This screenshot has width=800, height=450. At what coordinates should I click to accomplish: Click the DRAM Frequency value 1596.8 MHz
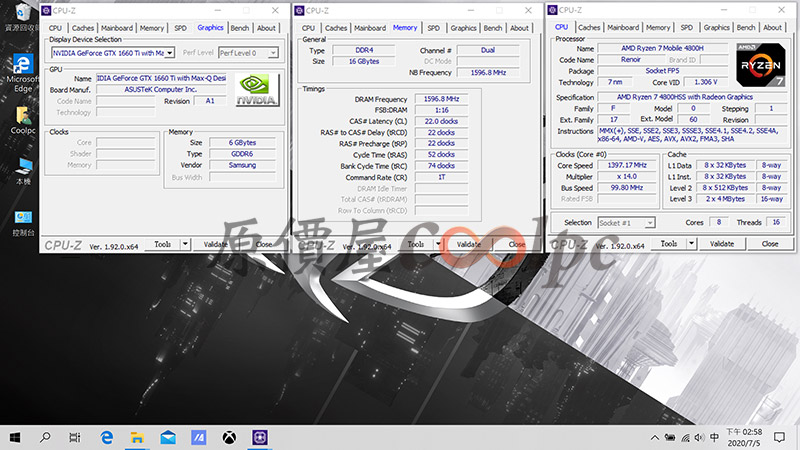pyautogui.click(x=441, y=99)
